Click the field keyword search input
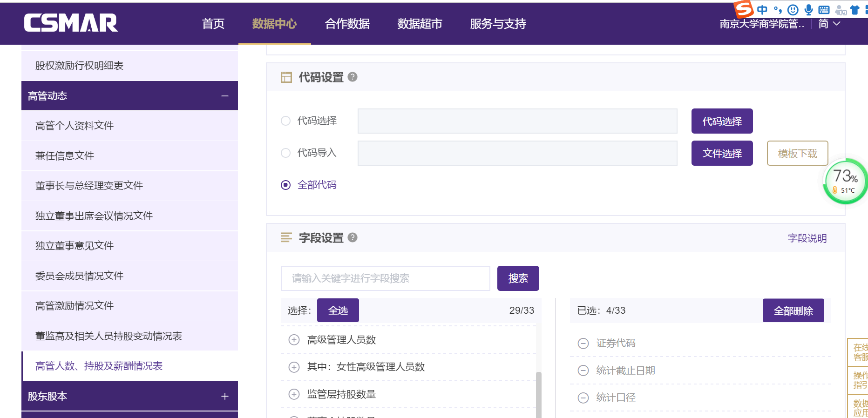 coord(386,278)
